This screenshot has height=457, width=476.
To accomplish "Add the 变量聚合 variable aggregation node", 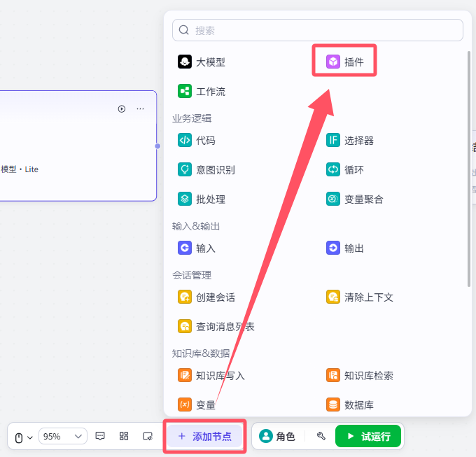I will coord(355,199).
